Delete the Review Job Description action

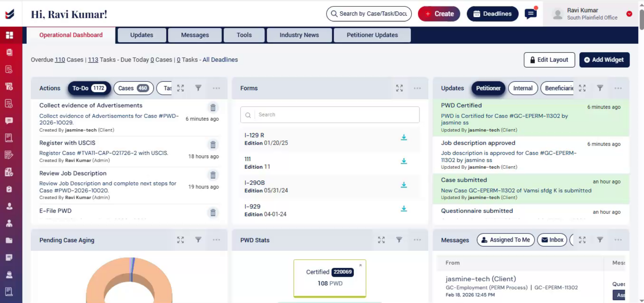click(213, 175)
